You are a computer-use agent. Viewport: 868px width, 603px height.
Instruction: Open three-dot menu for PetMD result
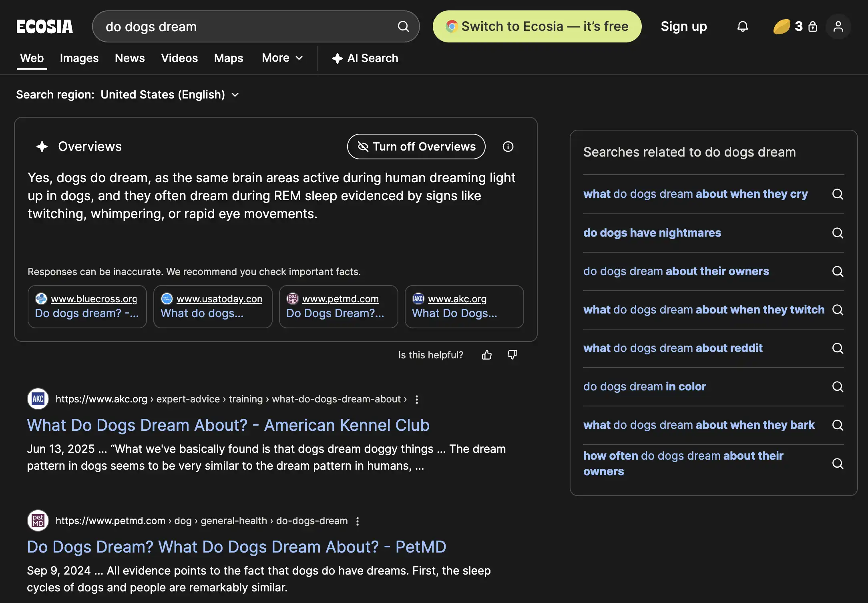(x=358, y=521)
